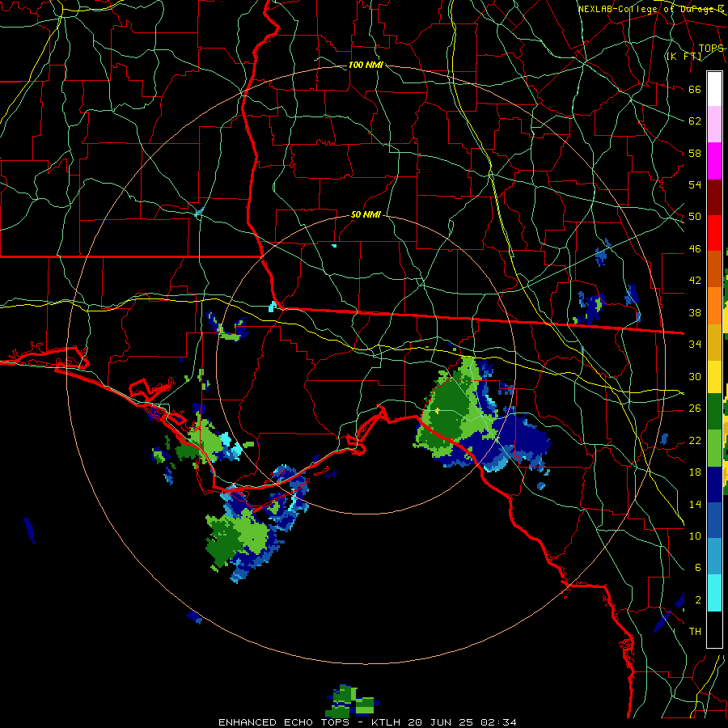Select the magenta legend color block

tap(714, 161)
